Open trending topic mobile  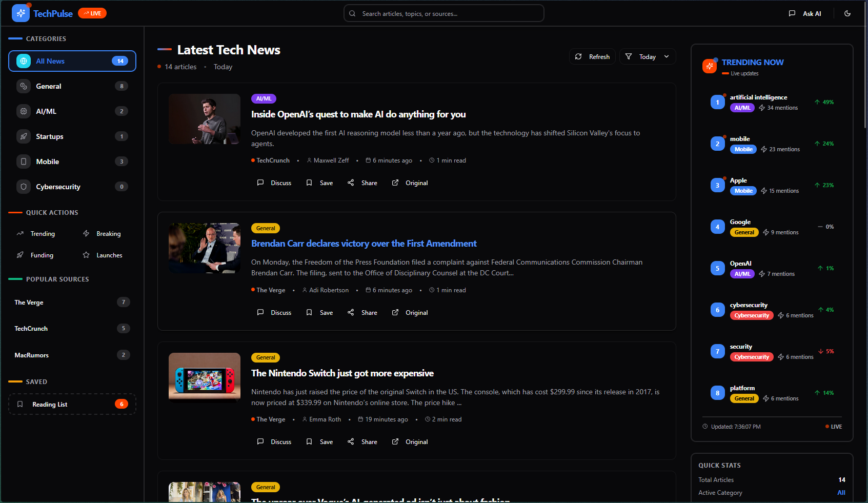pyautogui.click(x=772, y=144)
